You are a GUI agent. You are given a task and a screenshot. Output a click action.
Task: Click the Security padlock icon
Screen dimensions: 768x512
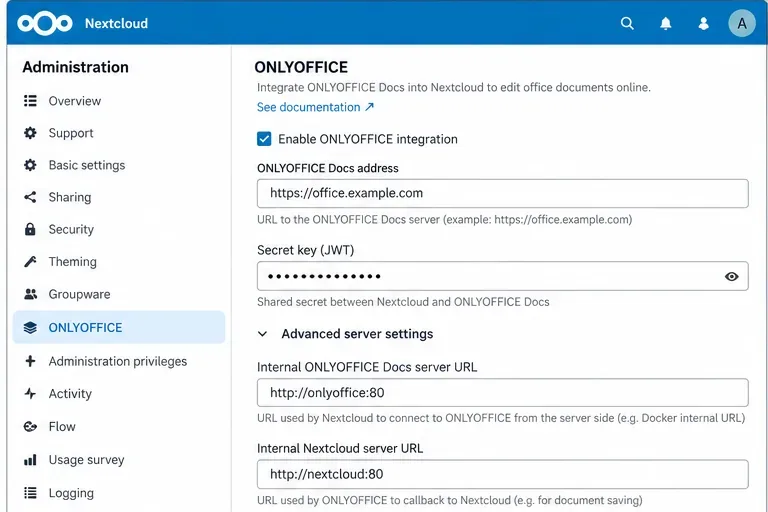(30, 229)
